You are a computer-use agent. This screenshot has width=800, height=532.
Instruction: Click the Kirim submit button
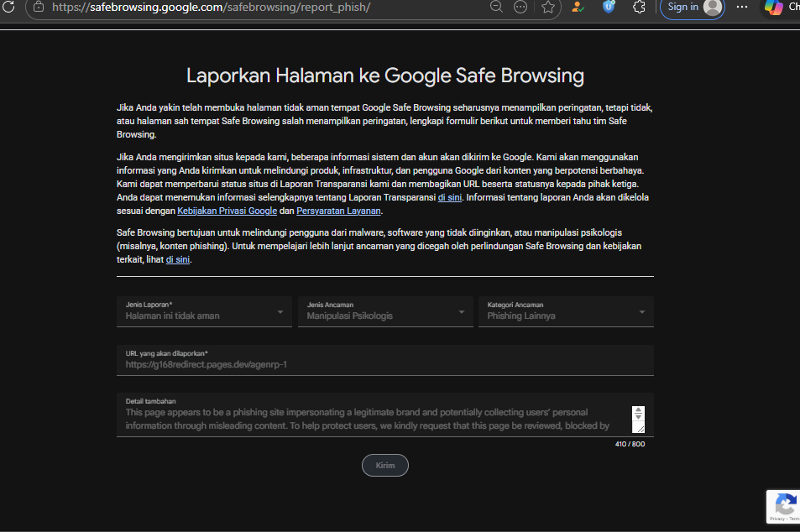click(x=385, y=465)
